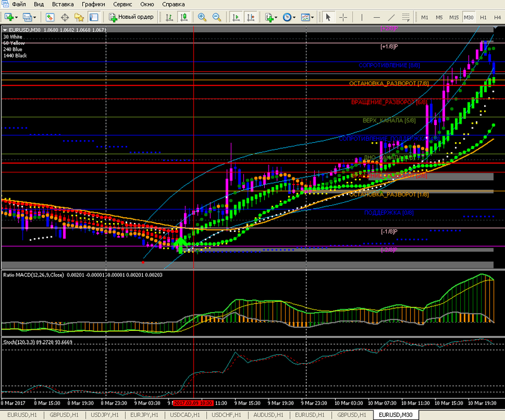The height and width of the screenshot is (420, 505).
Task: Click the ОСТАНОВКА_РАЗВОРОТ [7/8] level label
Action: coord(389,83)
